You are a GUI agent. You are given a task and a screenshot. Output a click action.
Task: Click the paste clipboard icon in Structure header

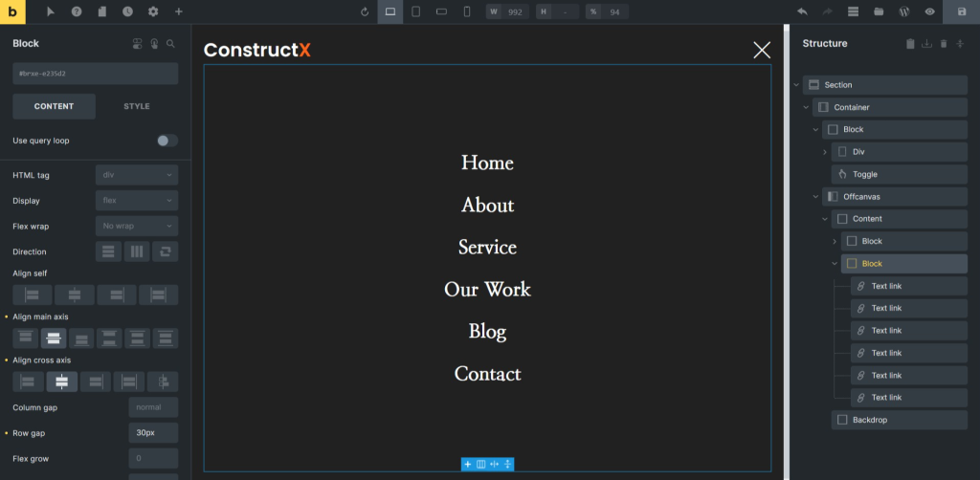(911, 44)
